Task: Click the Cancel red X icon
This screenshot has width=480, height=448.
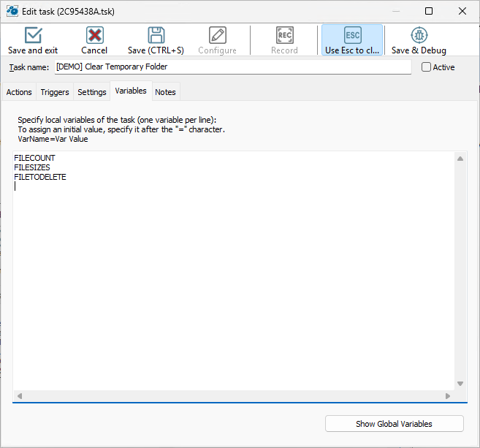Action: point(94,35)
